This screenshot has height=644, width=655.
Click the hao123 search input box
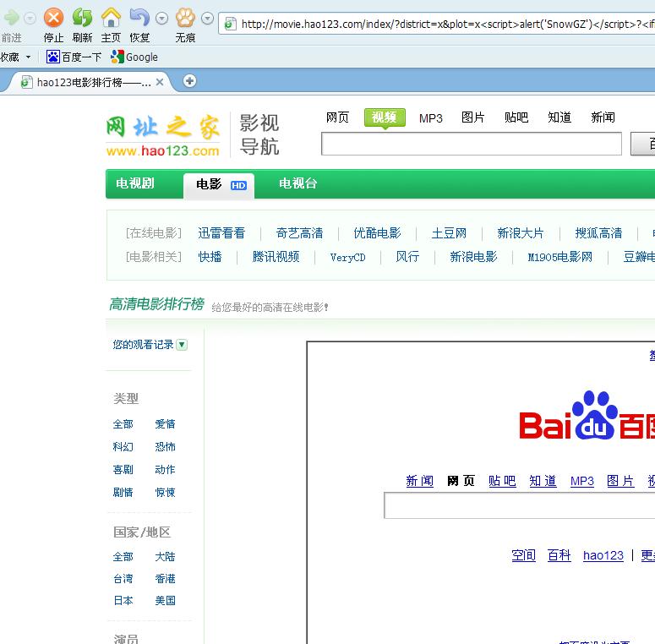tap(472, 144)
